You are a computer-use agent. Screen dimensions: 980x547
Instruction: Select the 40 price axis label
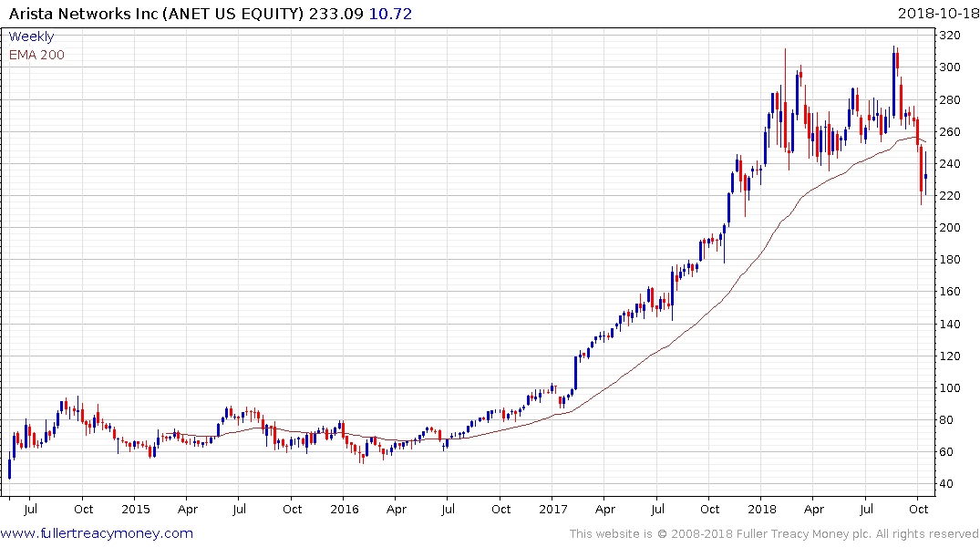[946, 484]
